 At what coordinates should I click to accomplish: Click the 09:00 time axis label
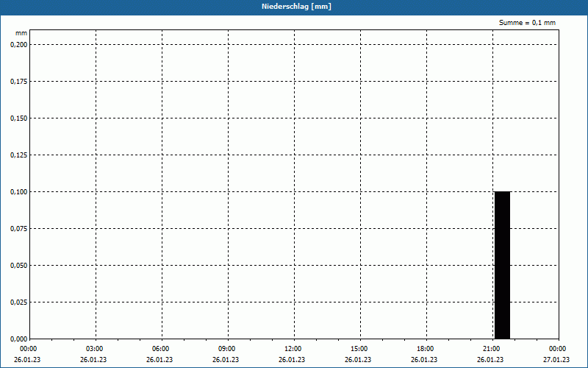click(227, 349)
